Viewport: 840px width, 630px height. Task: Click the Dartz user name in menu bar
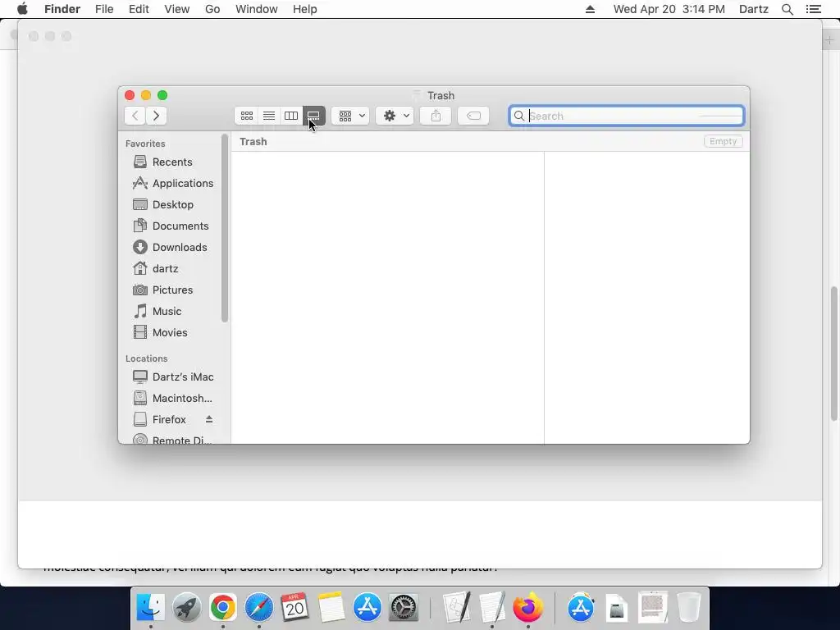[x=754, y=9]
